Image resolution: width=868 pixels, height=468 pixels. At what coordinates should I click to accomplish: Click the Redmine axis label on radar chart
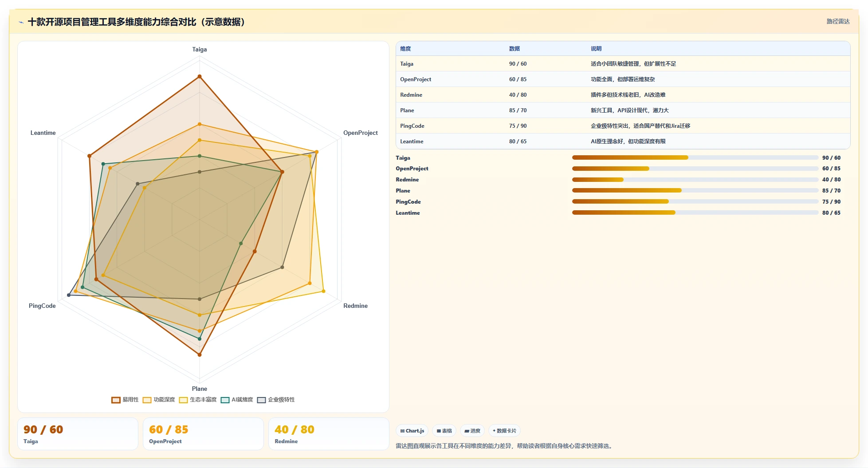point(356,306)
